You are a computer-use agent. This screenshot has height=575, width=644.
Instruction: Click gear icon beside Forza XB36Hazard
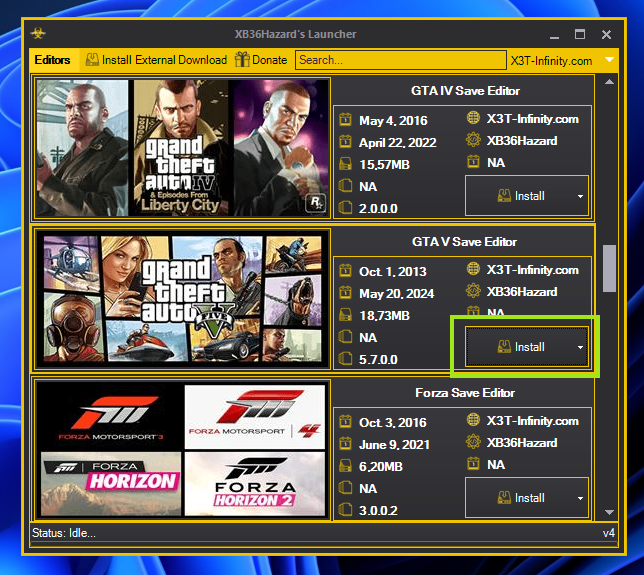pyautogui.click(x=473, y=442)
